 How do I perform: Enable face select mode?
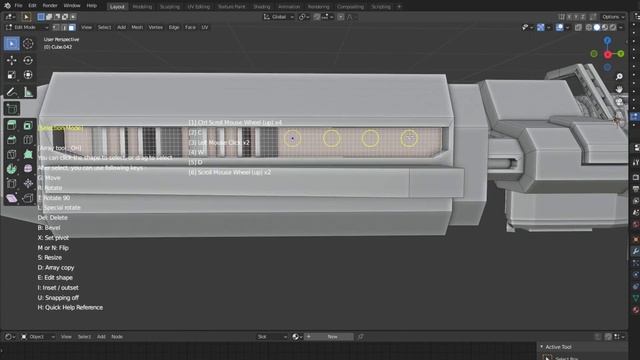[x=72, y=27]
